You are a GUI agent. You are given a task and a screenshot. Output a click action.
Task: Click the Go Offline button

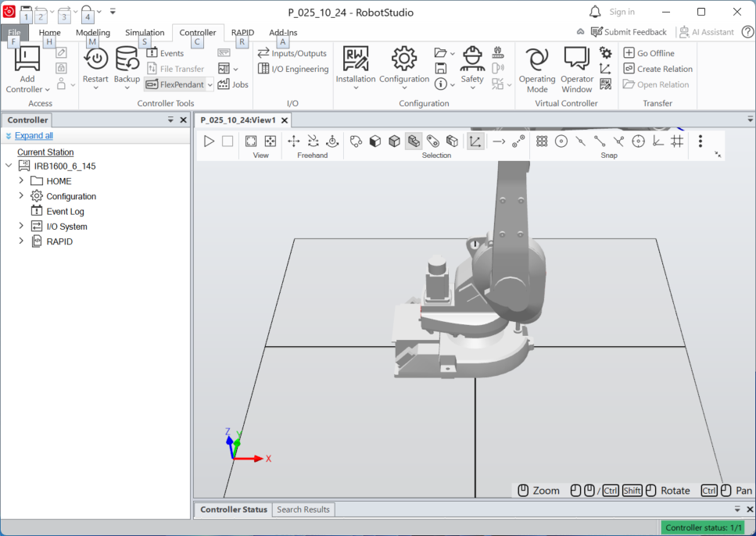[x=654, y=53]
